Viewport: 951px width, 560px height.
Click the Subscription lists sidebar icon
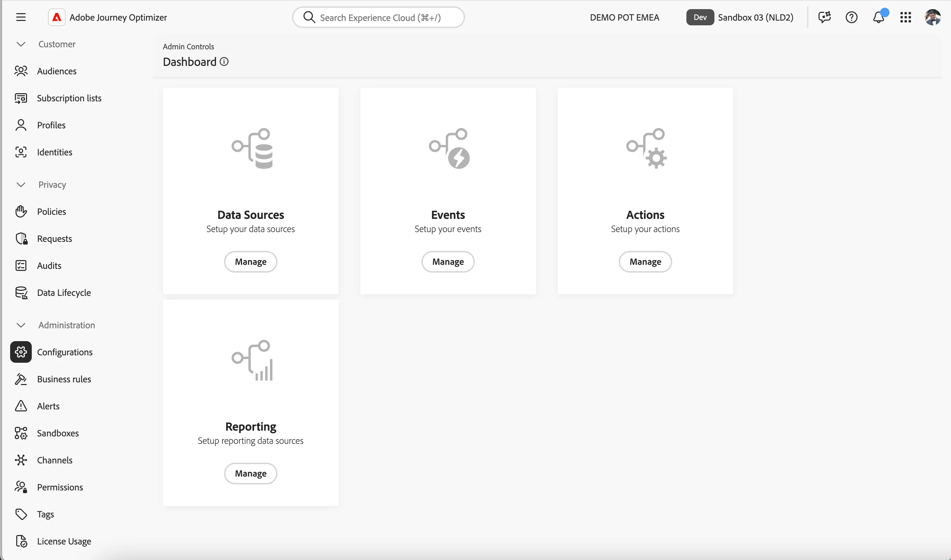21,98
